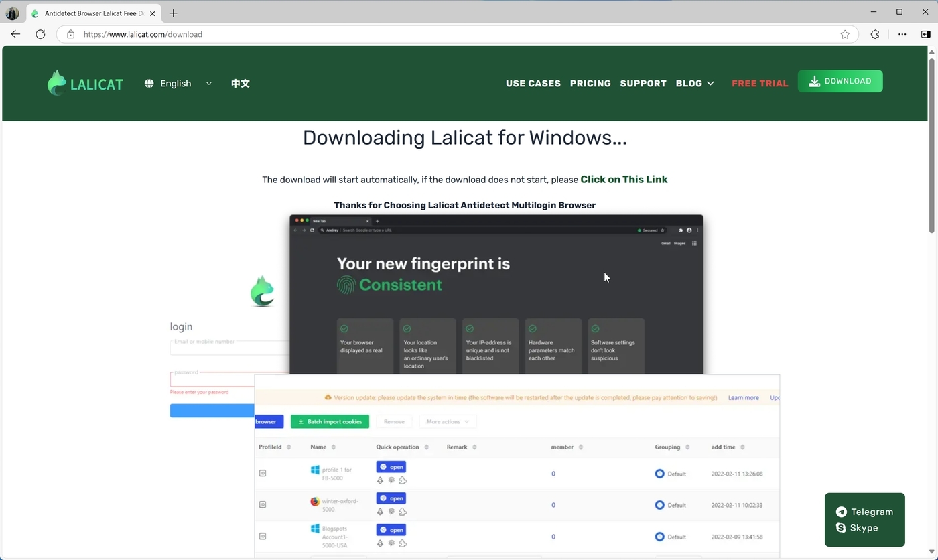
Task: Click open button for Blogspots Account1 row
Action: point(391,530)
